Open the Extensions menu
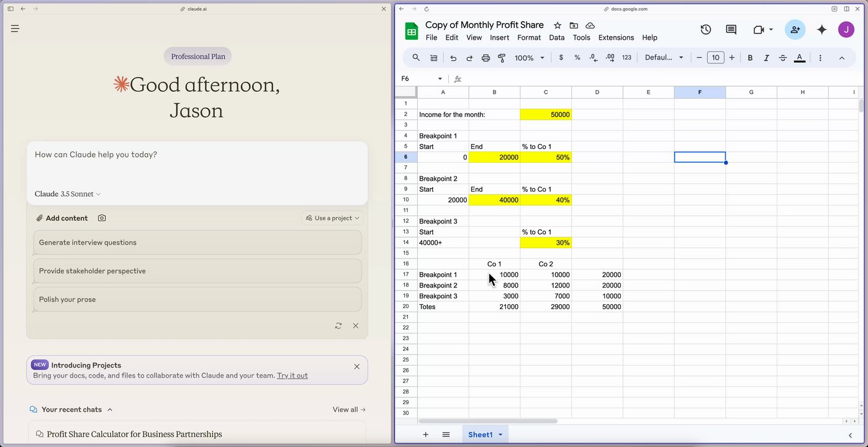The height and width of the screenshot is (447, 868). [x=616, y=38]
